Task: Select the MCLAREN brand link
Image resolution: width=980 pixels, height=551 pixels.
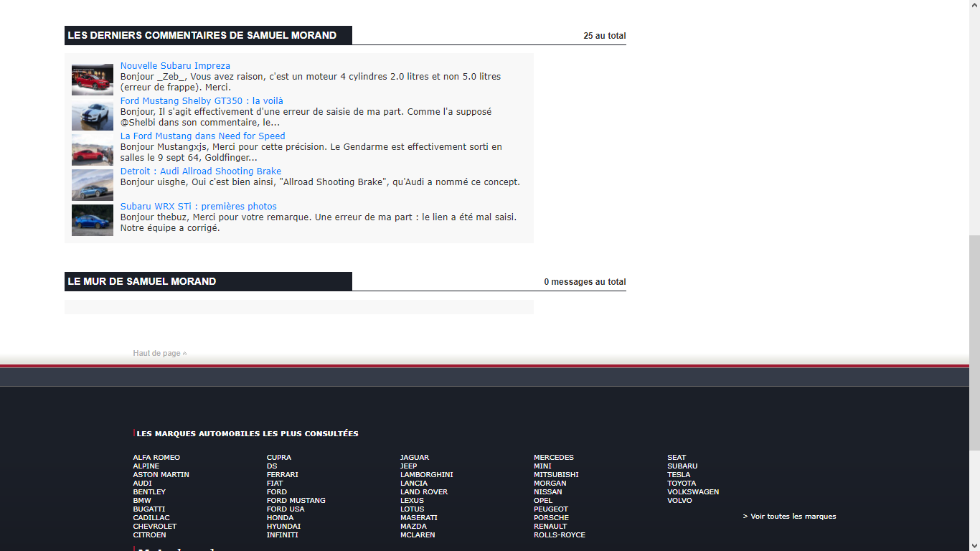Action: pyautogui.click(x=418, y=535)
